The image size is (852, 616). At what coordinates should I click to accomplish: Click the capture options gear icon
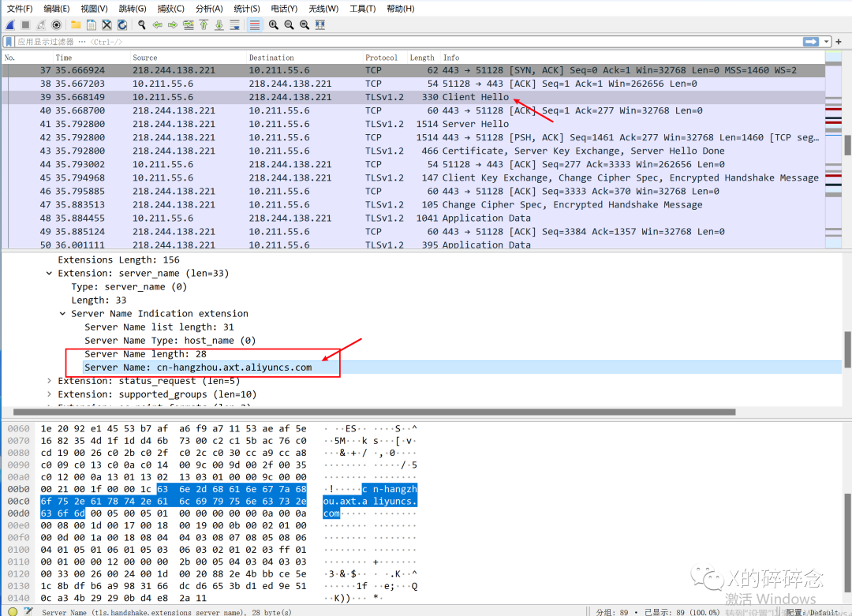(56, 25)
